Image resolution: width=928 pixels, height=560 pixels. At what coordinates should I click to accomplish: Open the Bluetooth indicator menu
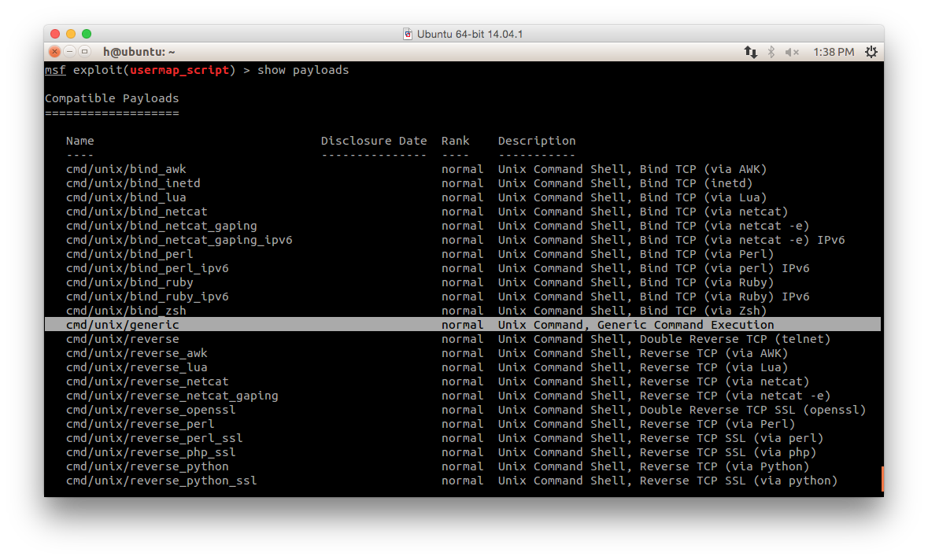pyautogui.click(x=771, y=52)
